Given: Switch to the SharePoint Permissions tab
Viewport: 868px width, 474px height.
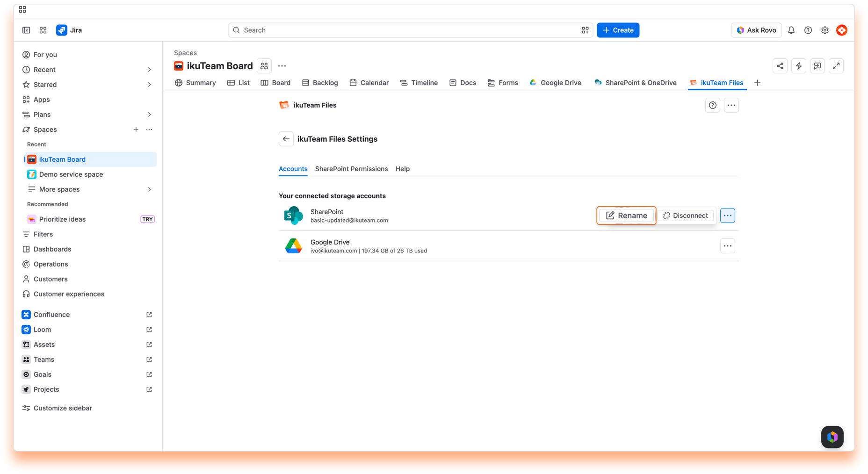Looking at the screenshot, I should pos(351,169).
